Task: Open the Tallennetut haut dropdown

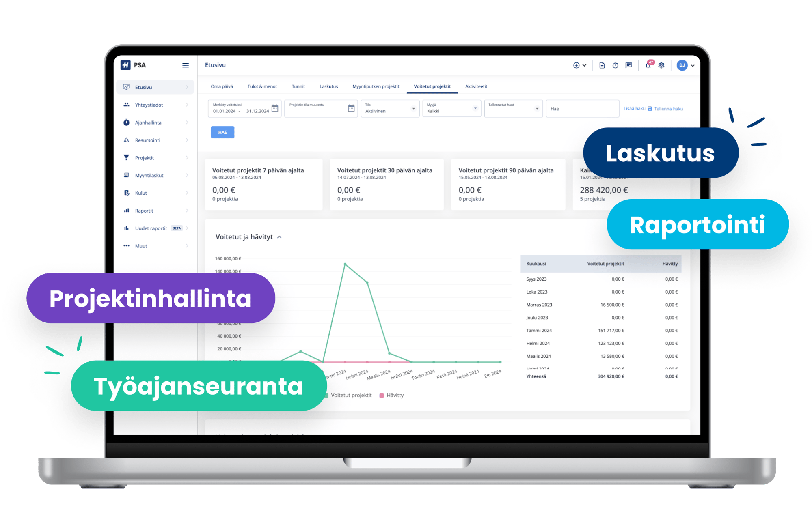Action: point(513,108)
